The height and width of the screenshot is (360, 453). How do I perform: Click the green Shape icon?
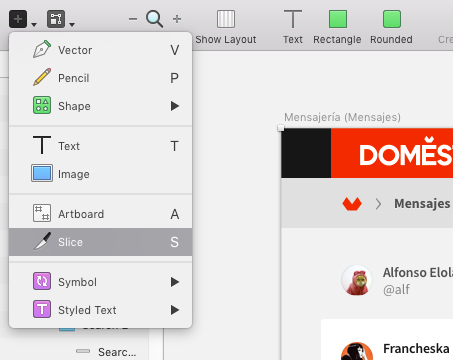tap(42, 105)
